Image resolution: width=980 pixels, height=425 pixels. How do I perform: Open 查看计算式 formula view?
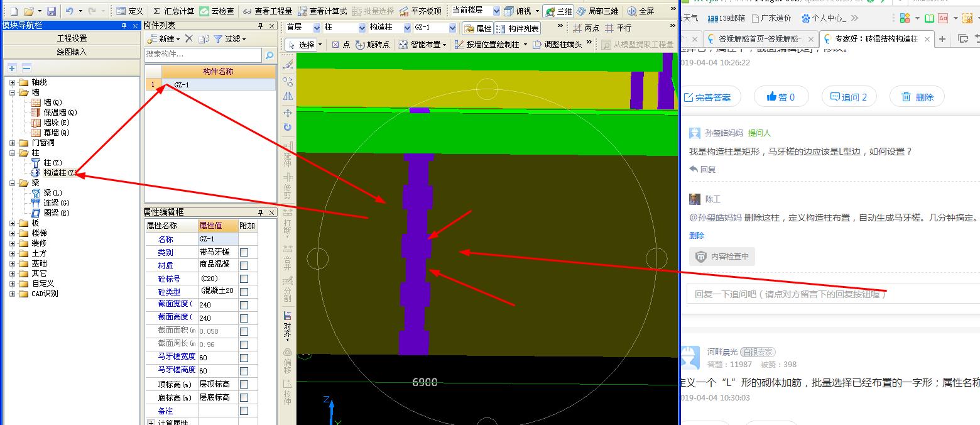[x=322, y=11]
